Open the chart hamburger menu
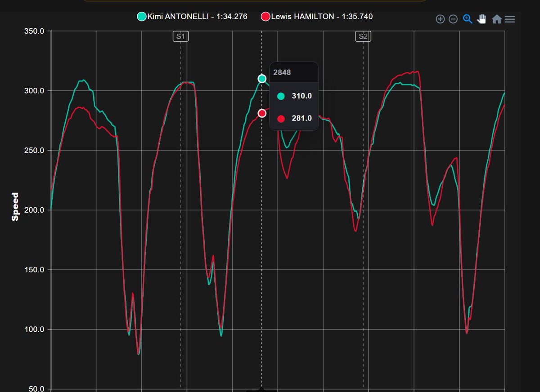 point(510,19)
